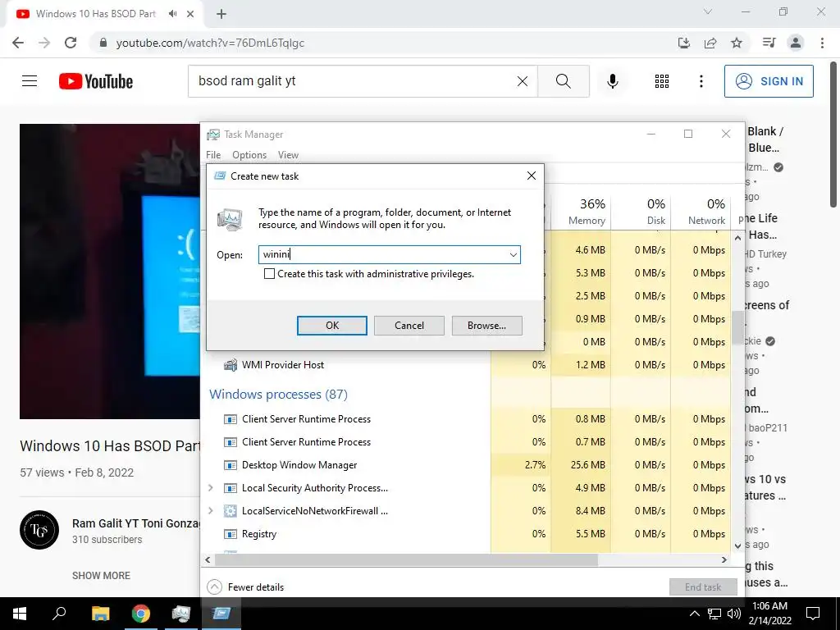Open the Open field dropdown arrow
Viewport: 840px width, 630px height.
[514, 255]
